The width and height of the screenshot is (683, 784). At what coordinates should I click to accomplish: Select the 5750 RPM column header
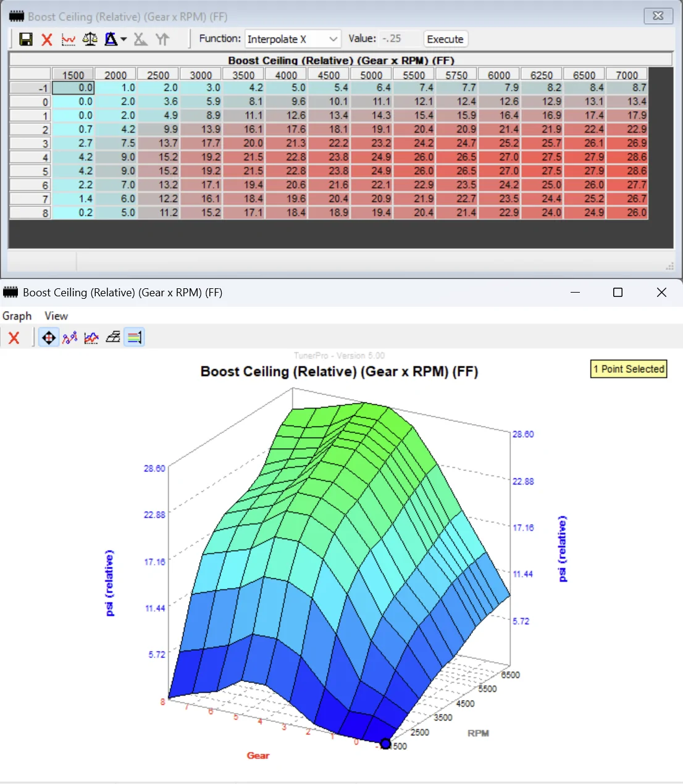pos(456,75)
